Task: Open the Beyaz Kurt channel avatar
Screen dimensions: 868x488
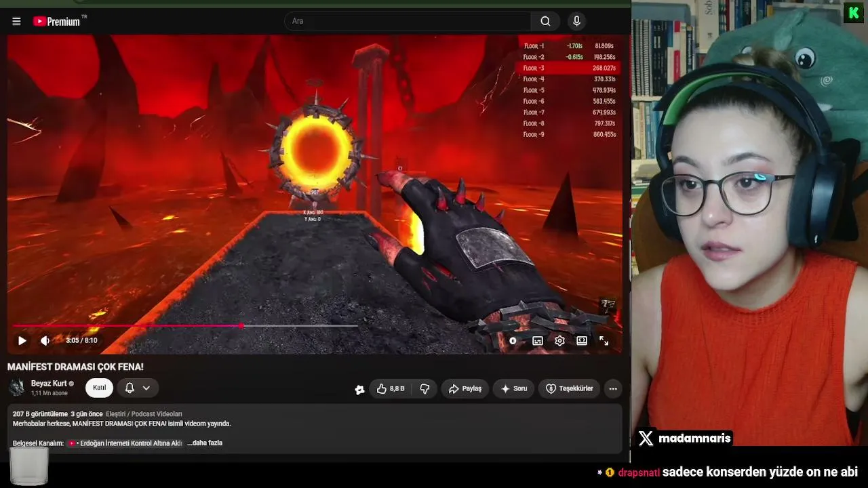Action: [x=17, y=388]
